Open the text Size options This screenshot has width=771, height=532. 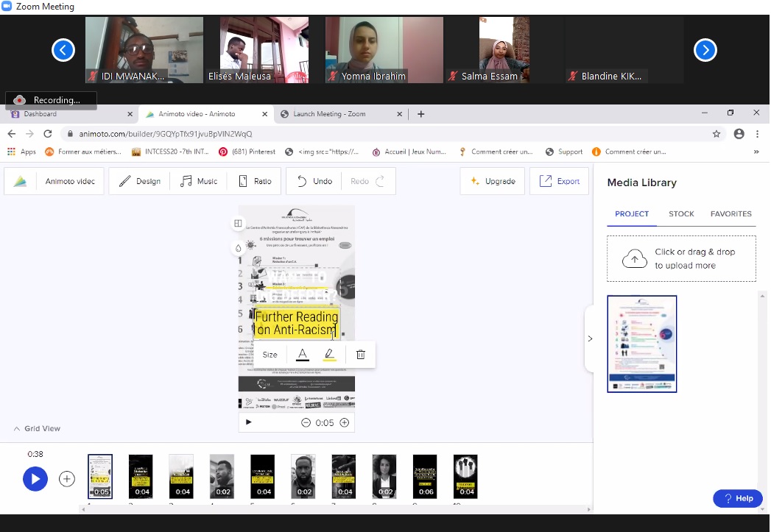point(270,355)
